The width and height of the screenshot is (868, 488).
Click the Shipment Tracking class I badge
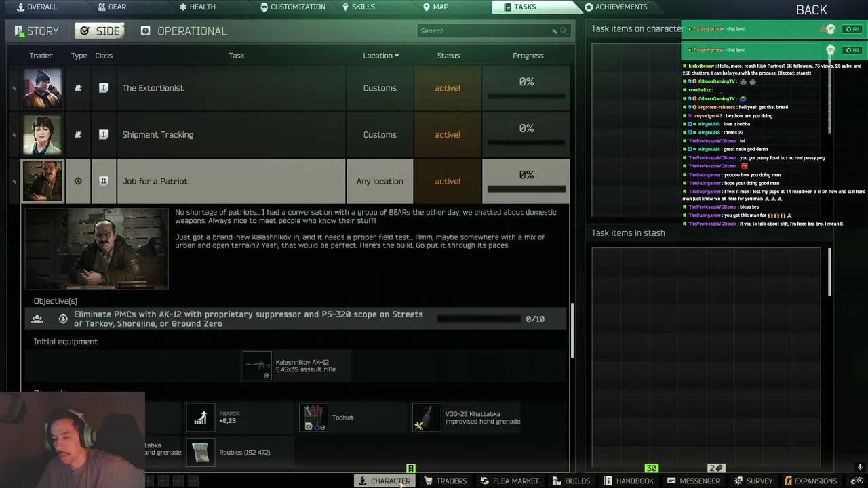(104, 135)
